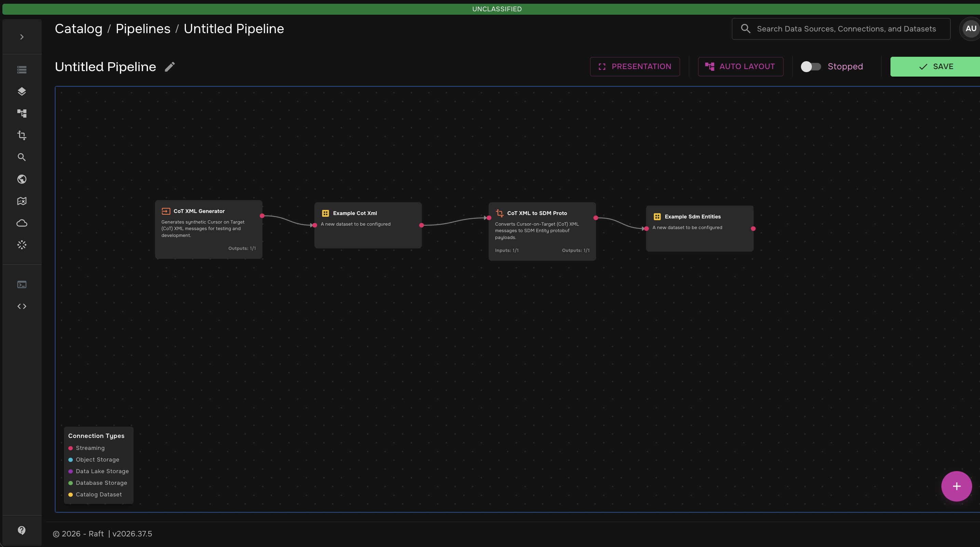Click the CoT XML to SDM Proto input port
Screen dimensions: 980x547
click(x=489, y=218)
